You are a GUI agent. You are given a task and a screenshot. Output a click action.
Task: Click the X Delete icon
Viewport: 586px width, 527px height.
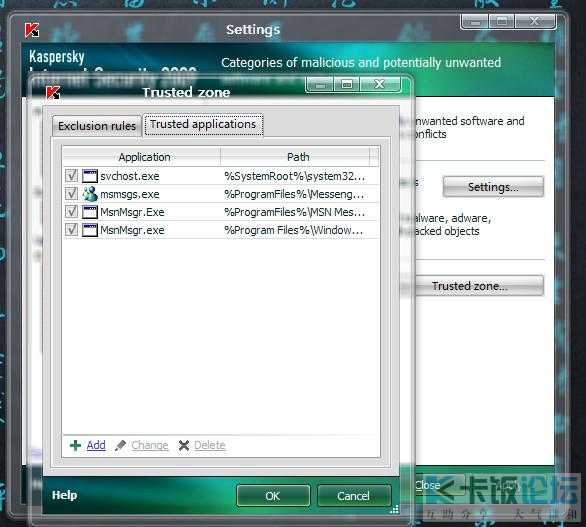(184, 445)
